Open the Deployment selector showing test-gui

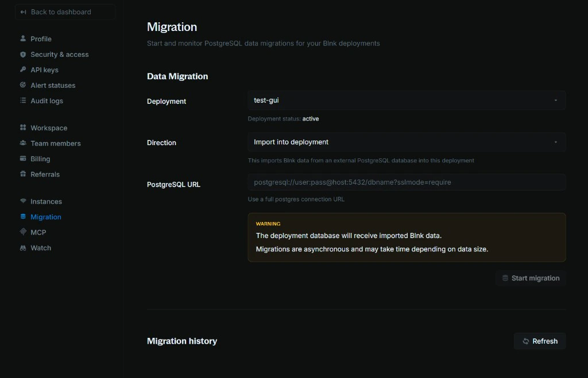(x=407, y=100)
